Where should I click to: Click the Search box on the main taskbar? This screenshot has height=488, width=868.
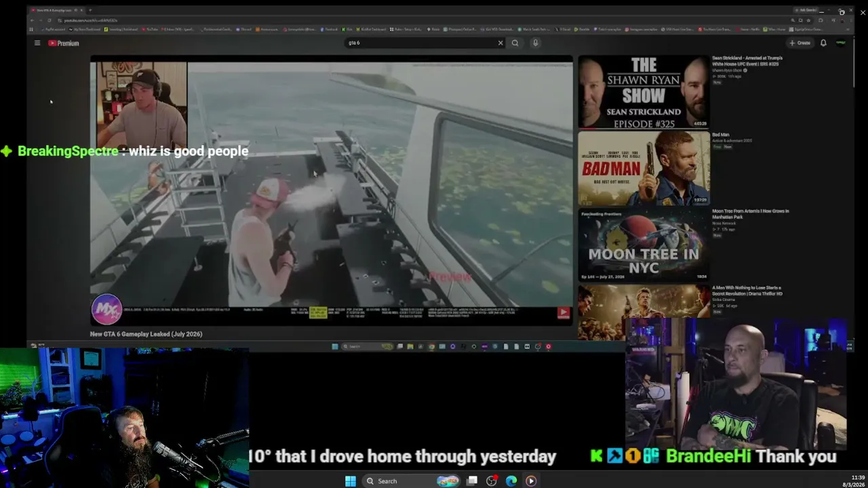[412, 481]
